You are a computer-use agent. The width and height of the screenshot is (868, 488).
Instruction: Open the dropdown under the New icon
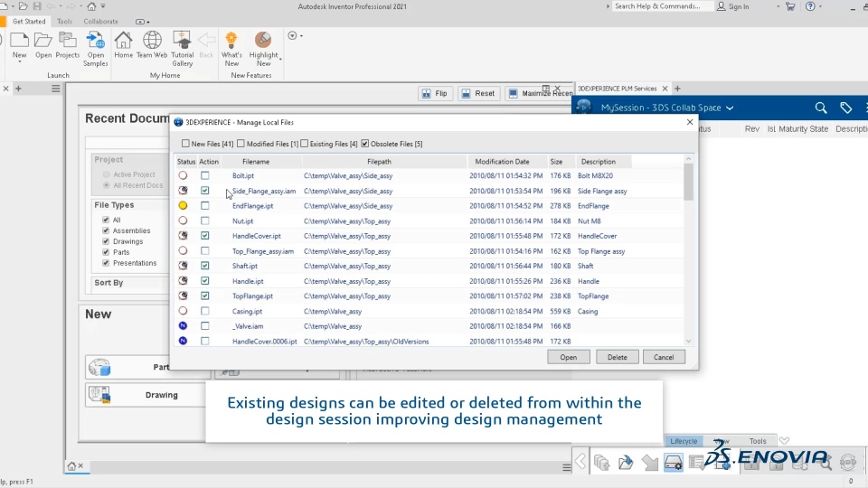[x=19, y=62]
